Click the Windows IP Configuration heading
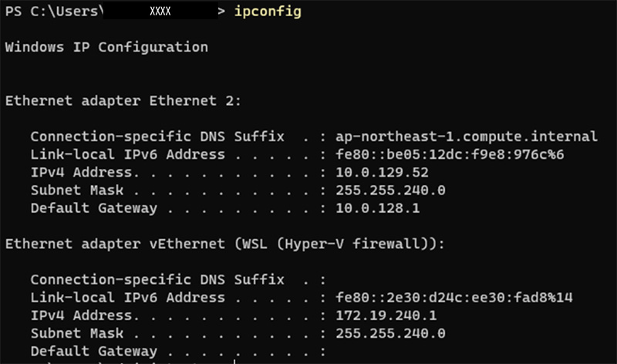 [x=106, y=47]
